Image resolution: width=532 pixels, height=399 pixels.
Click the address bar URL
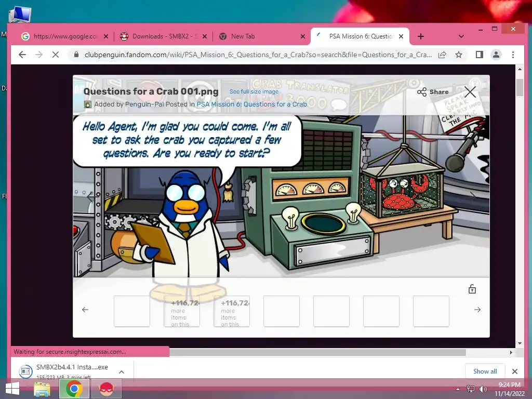(x=258, y=55)
